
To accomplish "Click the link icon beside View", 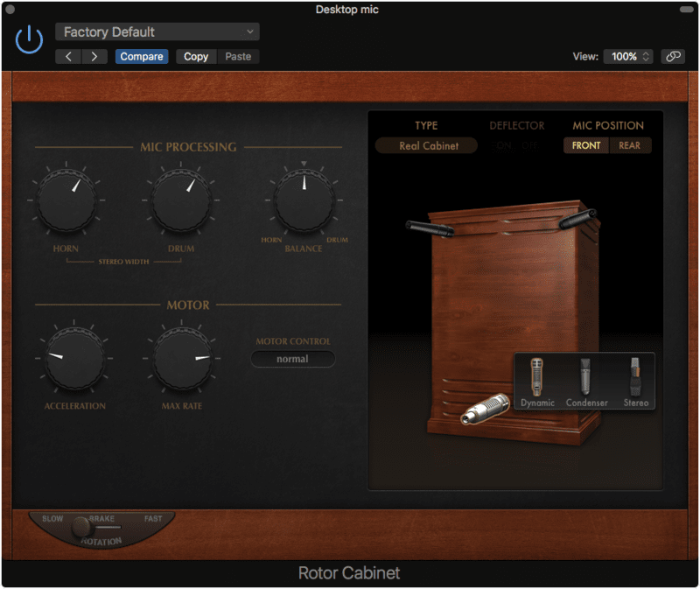I will pos(672,56).
